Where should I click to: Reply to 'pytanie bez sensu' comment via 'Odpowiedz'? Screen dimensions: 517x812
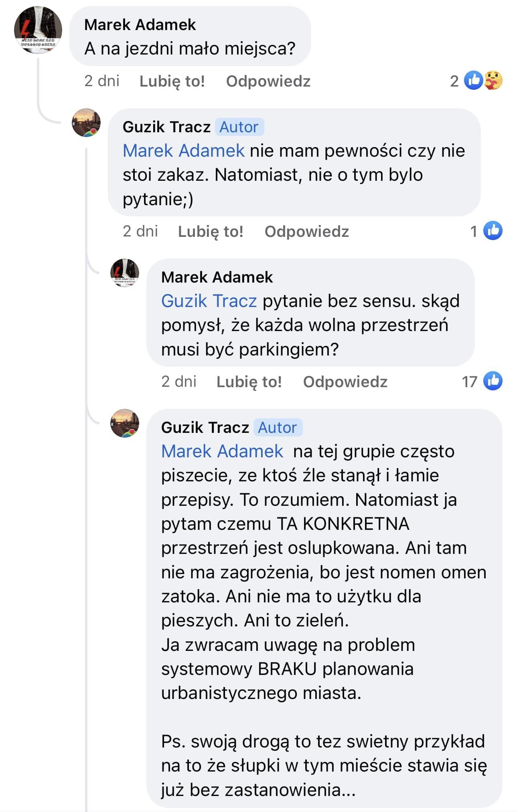pyautogui.click(x=345, y=382)
